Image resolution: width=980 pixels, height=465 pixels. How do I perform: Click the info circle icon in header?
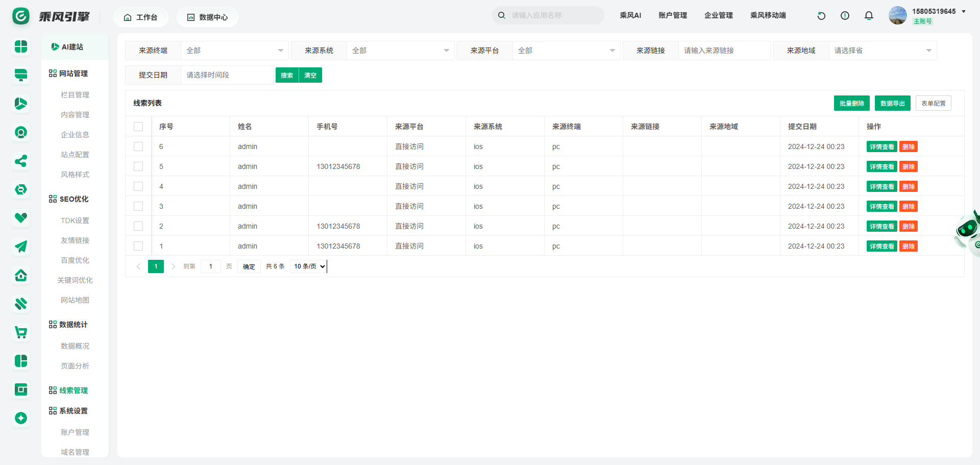(845, 16)
